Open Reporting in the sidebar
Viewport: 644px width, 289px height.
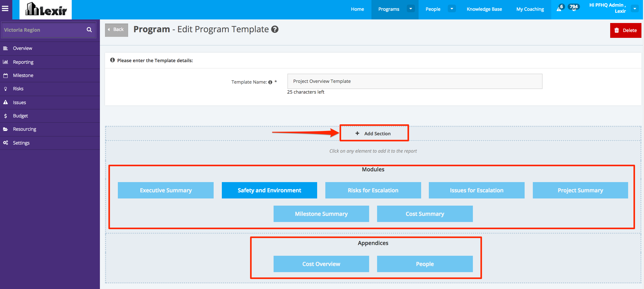click(23, 62)
